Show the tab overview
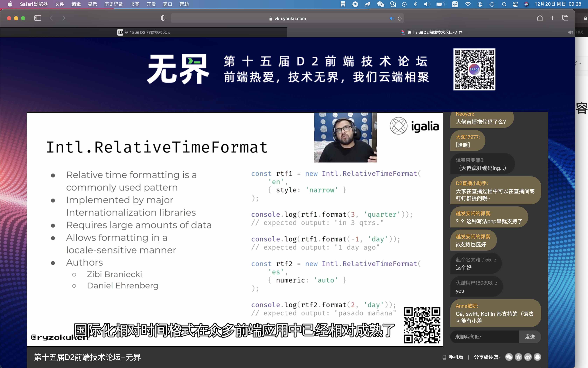This screenshot has height=368, width=588. [x=565, y=18]
